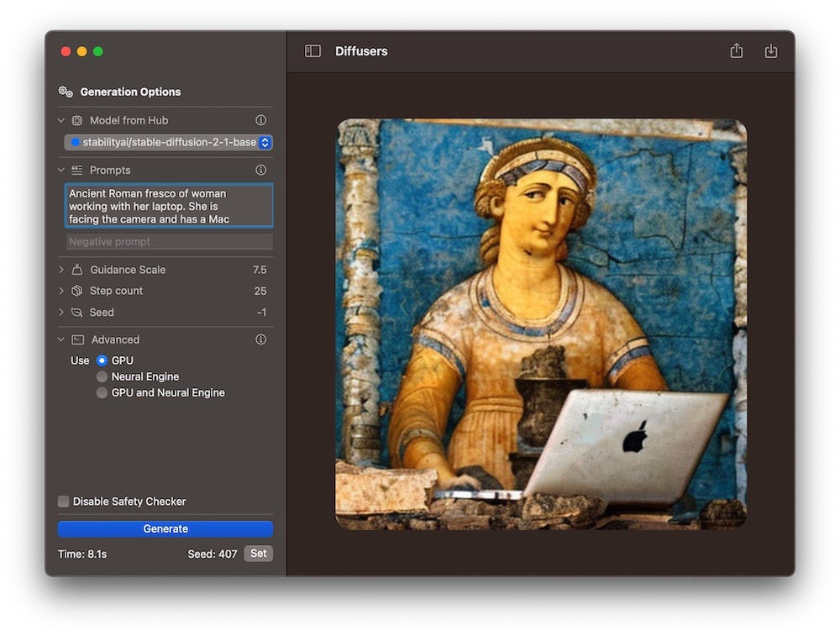This screenshot has height=636, width=840.
Task: Toggle the sidebar using the toolbar icon
Action: point(312,50)
